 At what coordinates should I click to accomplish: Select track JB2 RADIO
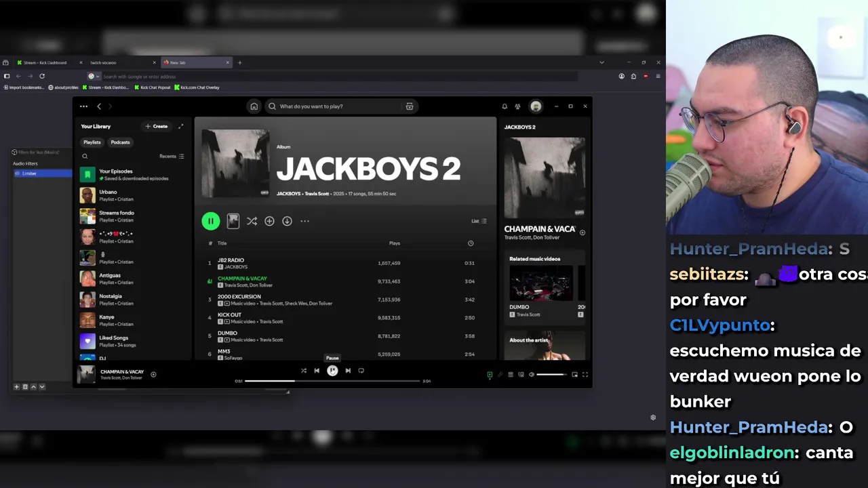[x=344, y=263]
